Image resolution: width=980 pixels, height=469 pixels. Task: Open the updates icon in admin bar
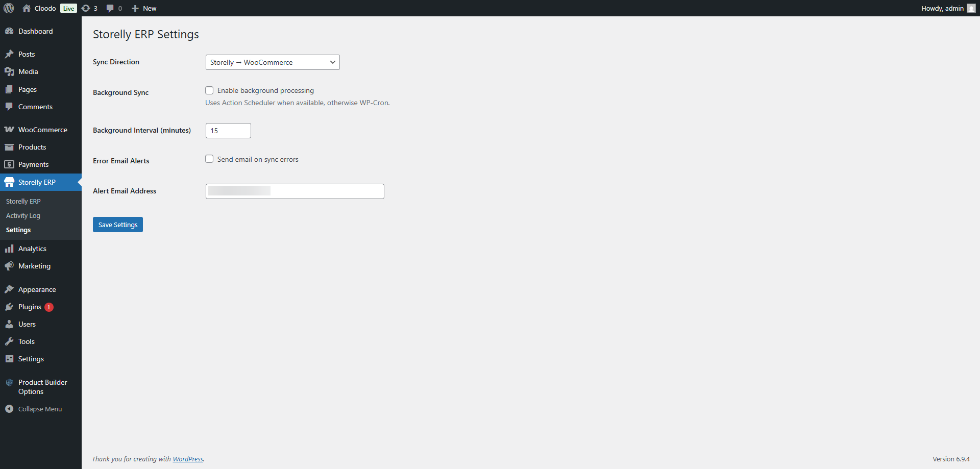86,8
